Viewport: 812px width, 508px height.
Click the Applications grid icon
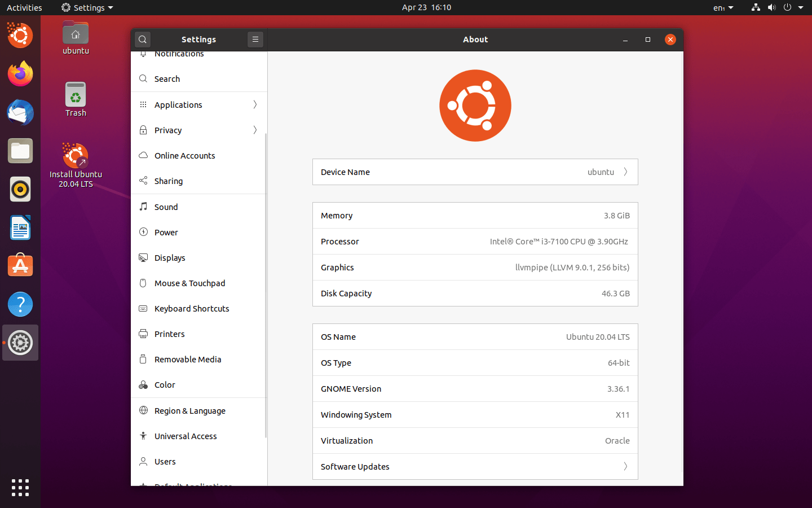(x=143, y=104)
